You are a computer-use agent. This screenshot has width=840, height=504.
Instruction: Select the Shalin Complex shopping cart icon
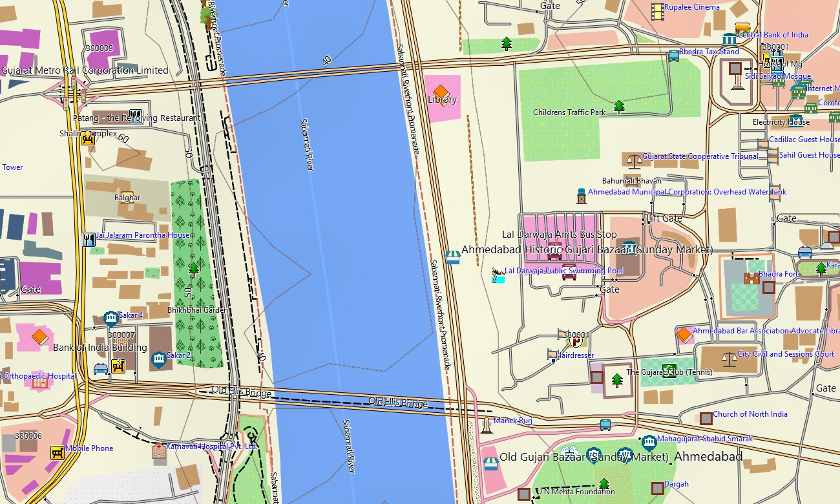pos(88,138)
